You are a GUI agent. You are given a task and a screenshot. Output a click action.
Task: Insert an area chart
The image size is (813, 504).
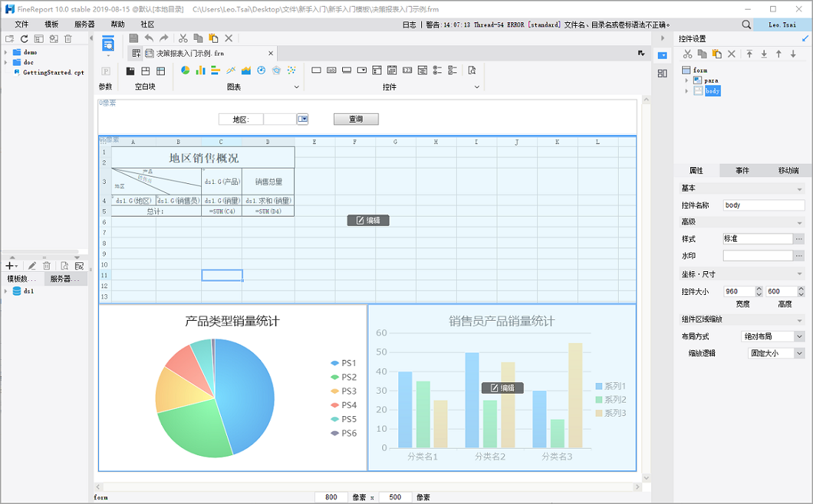tap(246, 70)
